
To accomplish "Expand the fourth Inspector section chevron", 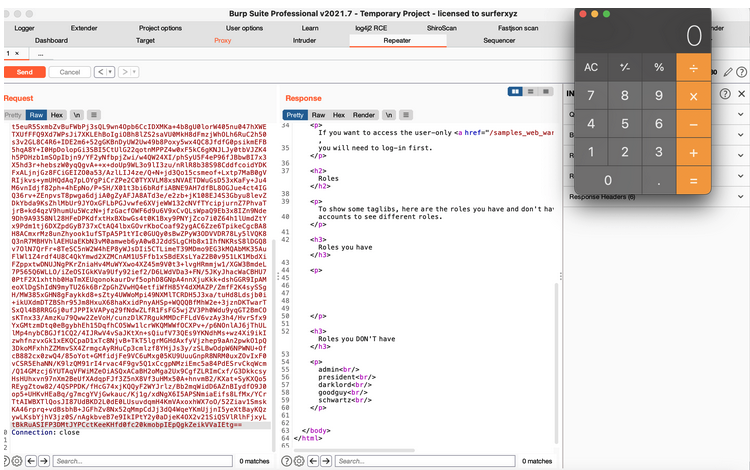I will coord(740,176).
